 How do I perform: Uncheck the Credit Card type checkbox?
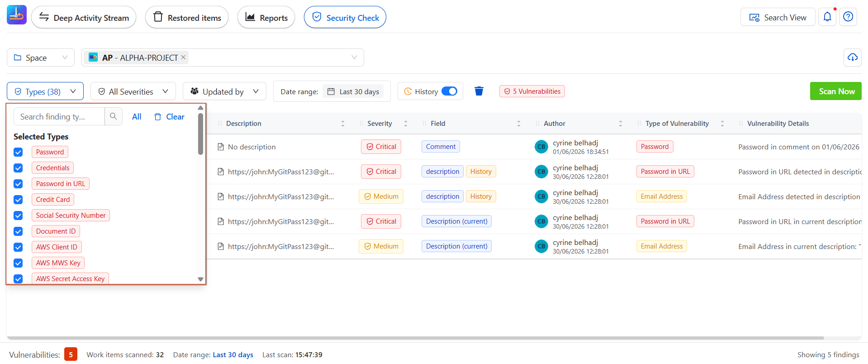[x=18, y=200]
